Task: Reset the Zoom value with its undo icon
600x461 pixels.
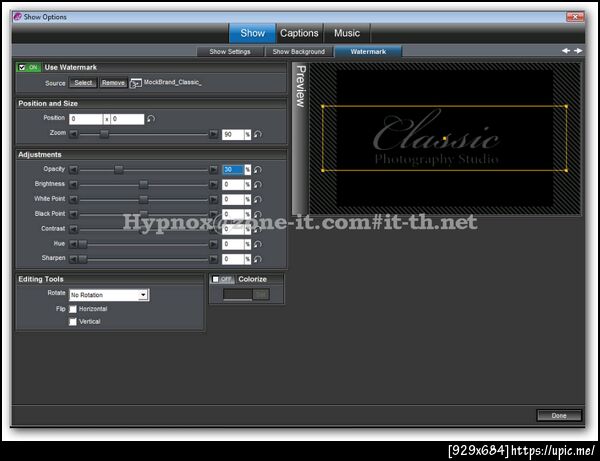Action: (x=258, y=134)
